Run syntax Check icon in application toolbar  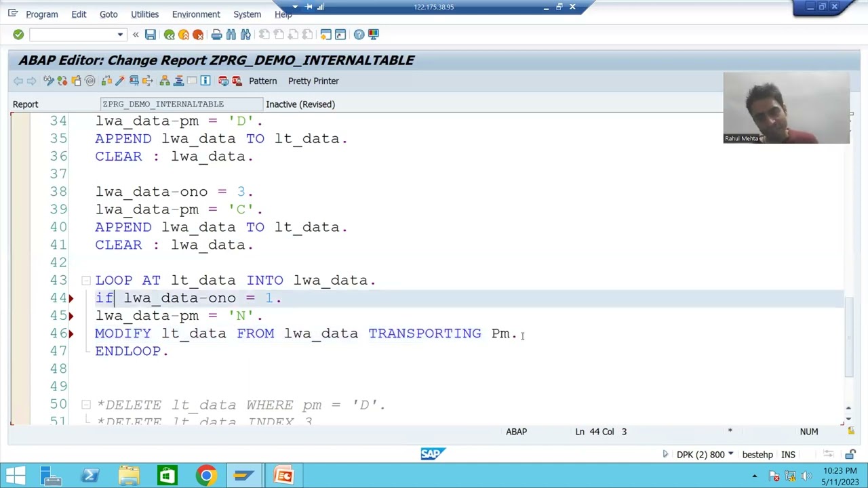click(106, 81)
